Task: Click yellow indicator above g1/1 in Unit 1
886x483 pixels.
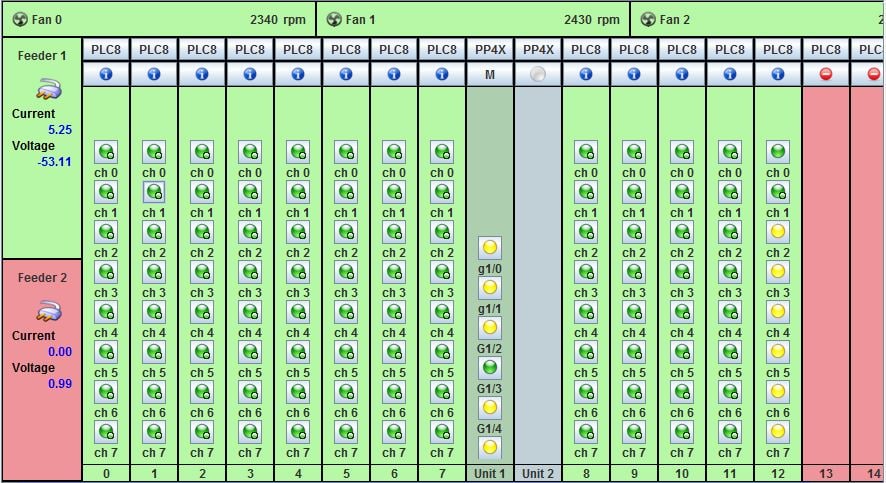Action: (490, 288)
